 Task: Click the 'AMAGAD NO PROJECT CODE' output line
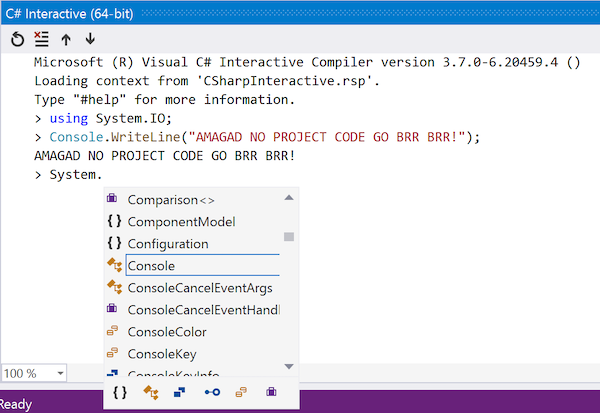(165, 156)
